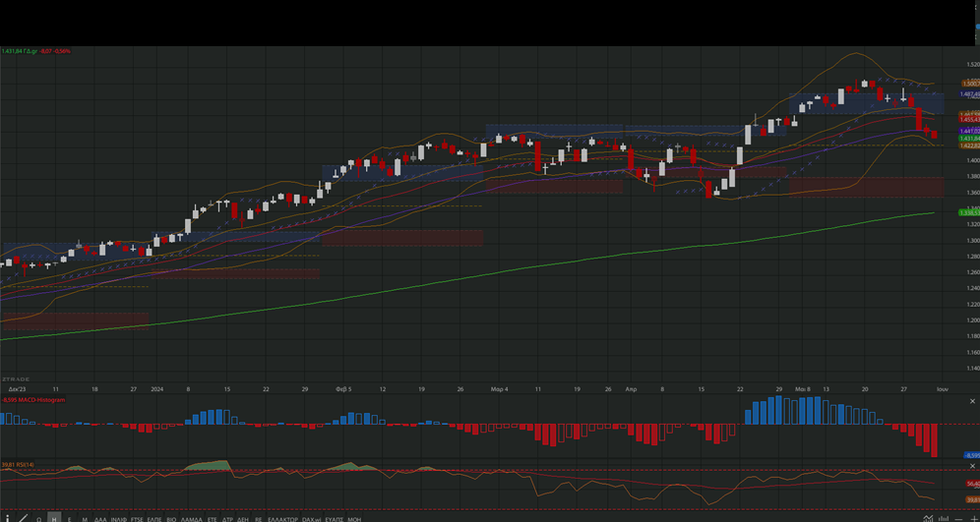Click the 1.520 price axis label

pos(973,64)
